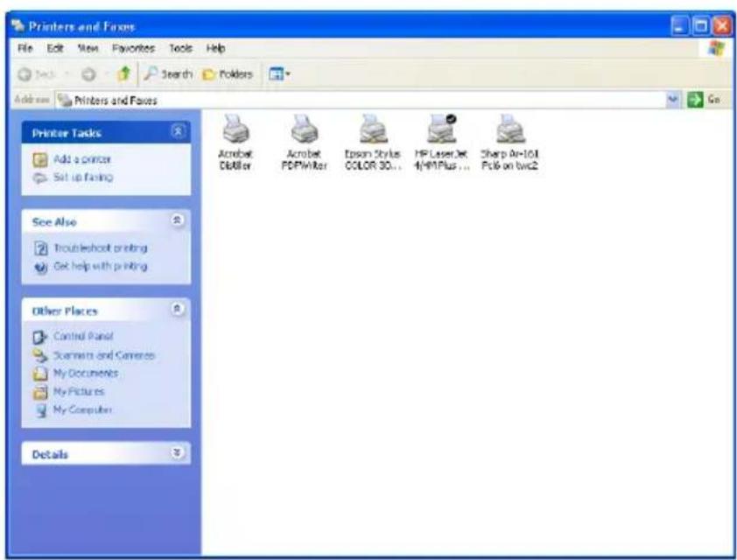737x560 pixels.
Task: Click the Address bar field
Action: pos(361,100)
